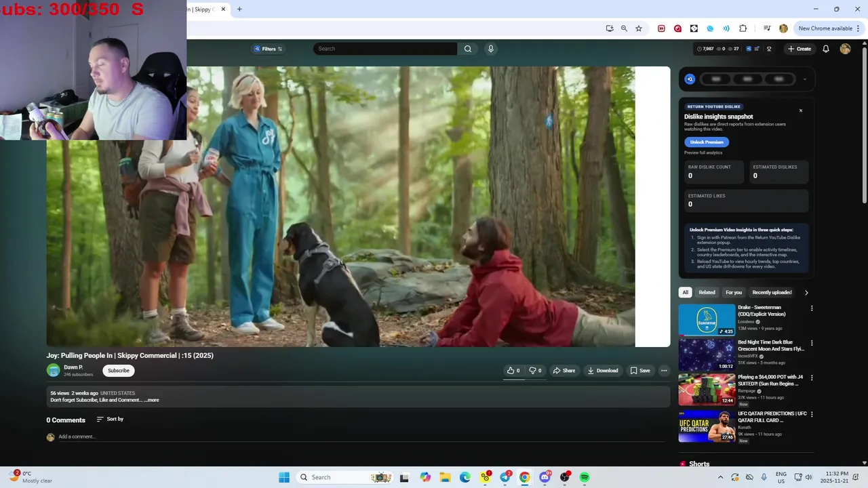Expand the vidIQ panel chevron
This screenshot has height=488, width=868.
point(805,79)
